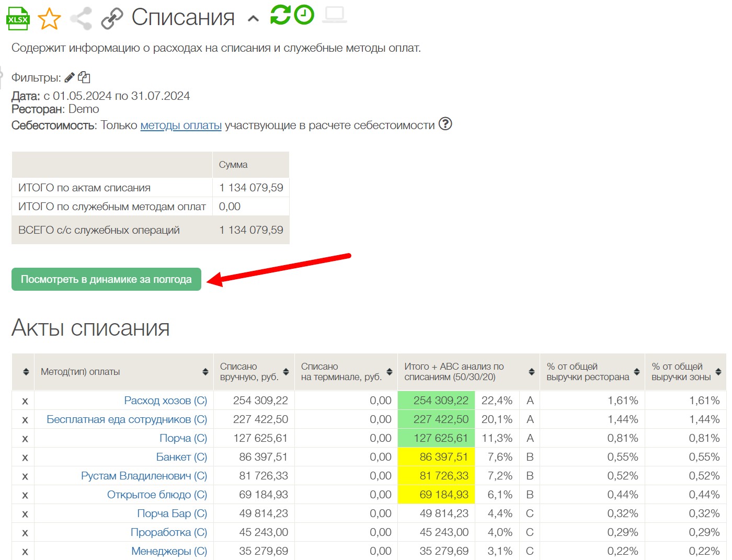
Task: Click the laptop monitor icon
Action: pyautogui.click(x=334, y=15)
